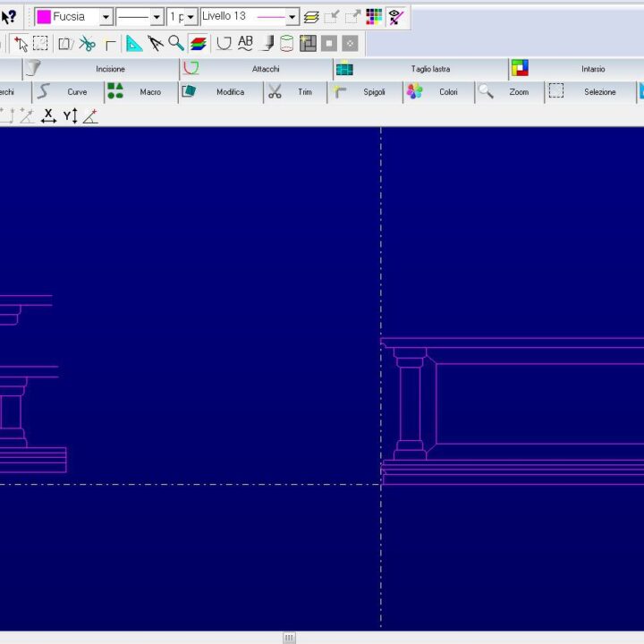Image resolution: width=644 pixels, height=644 pixels.
Task: Toggle the X axis constraint
Action: (x=48, y=115)
